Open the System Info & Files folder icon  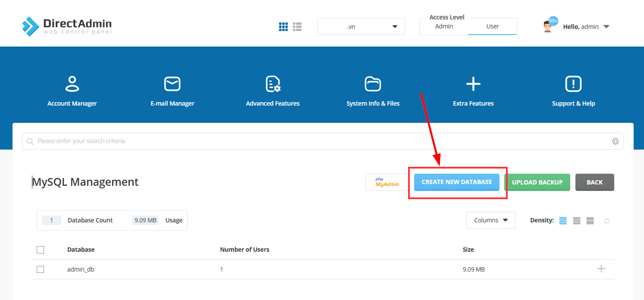[x=373, y=84]
